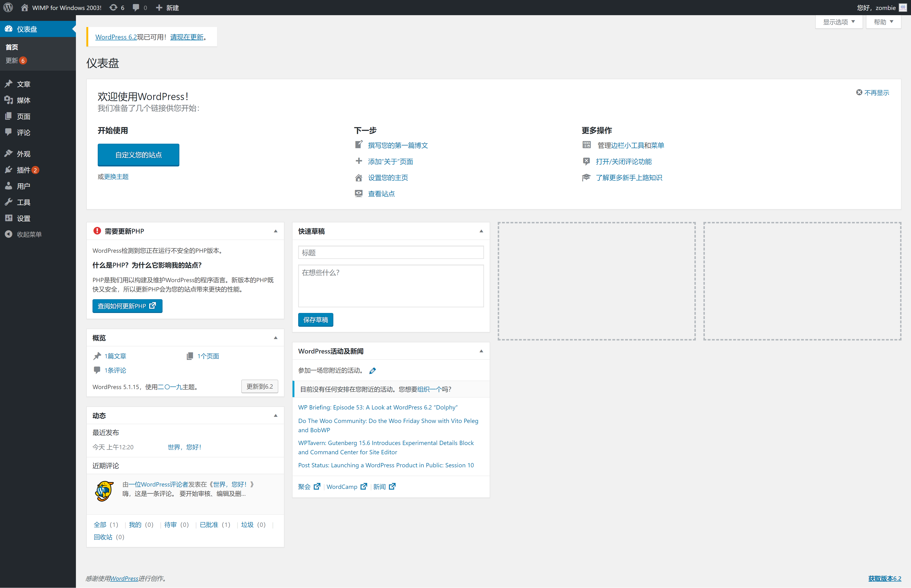Click the 自定义您的站点 button

click(x=138, y=155)
